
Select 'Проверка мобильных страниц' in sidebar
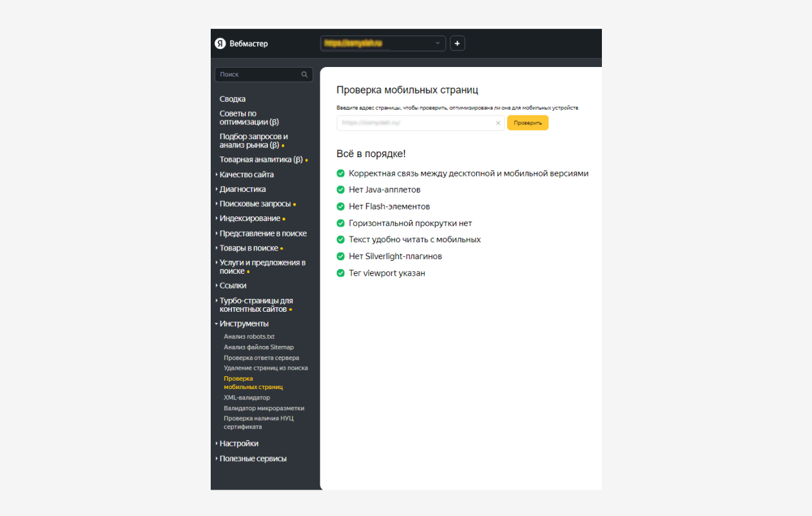pos(253,383)
